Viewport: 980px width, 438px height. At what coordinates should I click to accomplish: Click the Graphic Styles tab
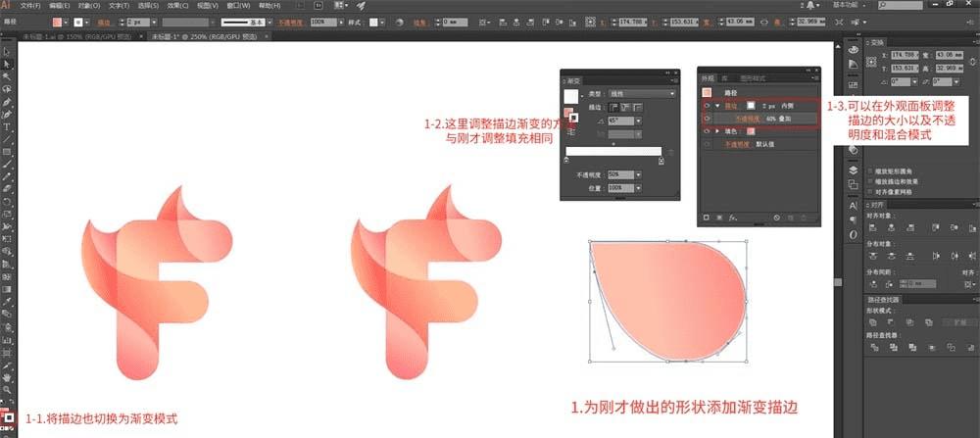752,78
